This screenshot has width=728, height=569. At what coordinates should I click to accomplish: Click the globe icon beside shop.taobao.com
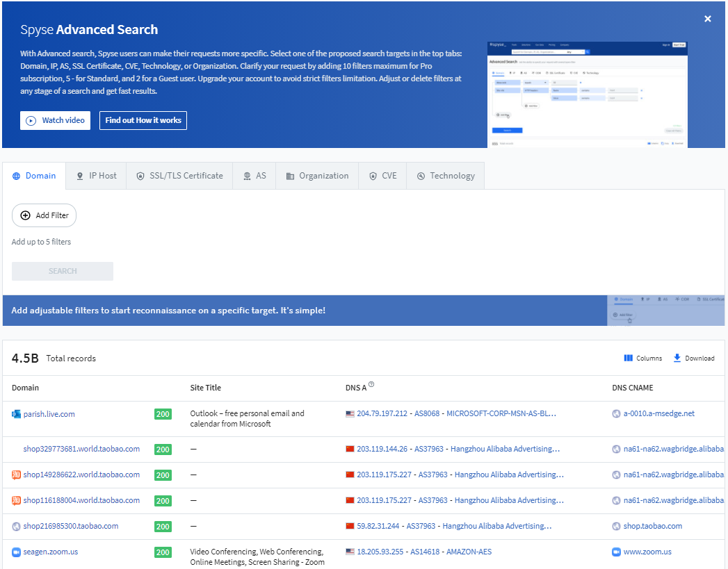click(x=616, y=526)
